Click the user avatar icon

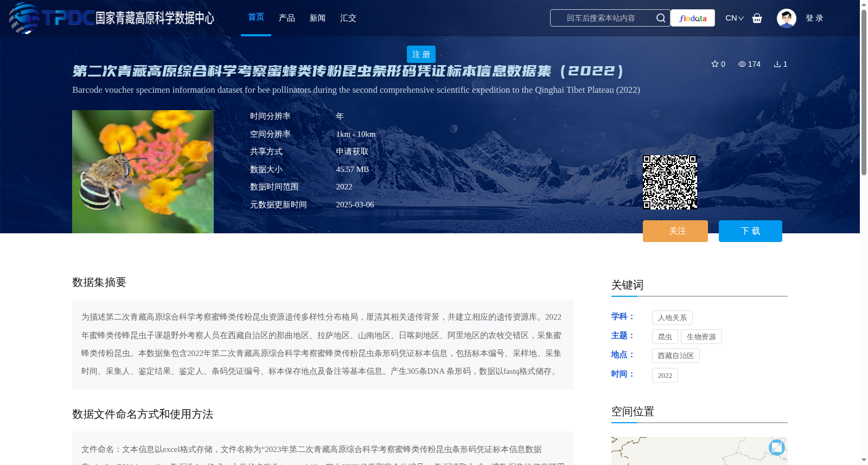(x=786, y=18)
